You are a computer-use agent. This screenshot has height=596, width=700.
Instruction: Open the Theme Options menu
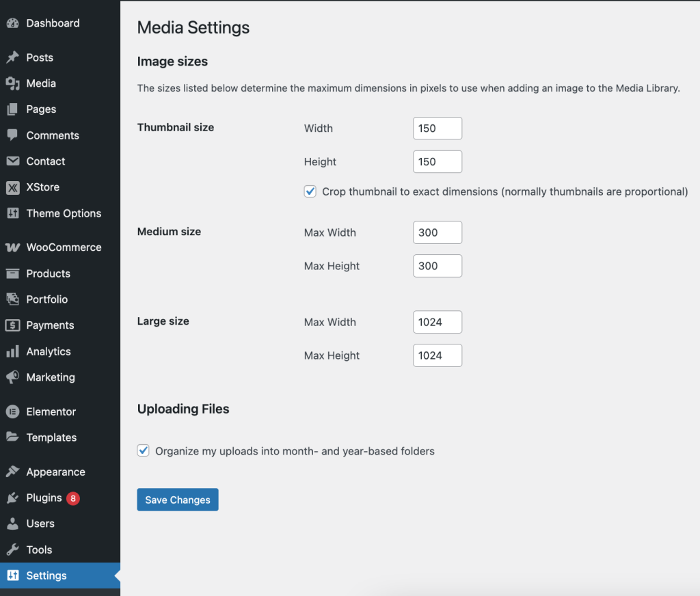point(64,213)
